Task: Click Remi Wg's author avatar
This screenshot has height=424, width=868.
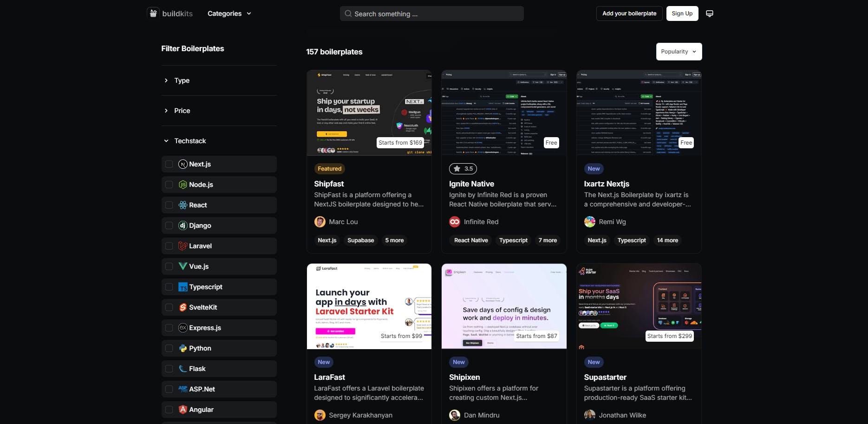Action: 589,222
